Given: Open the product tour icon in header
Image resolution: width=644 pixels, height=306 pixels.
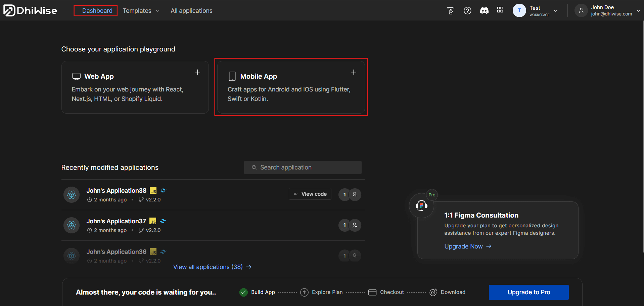Looking at the screenshot, I should tap(451, 11).
